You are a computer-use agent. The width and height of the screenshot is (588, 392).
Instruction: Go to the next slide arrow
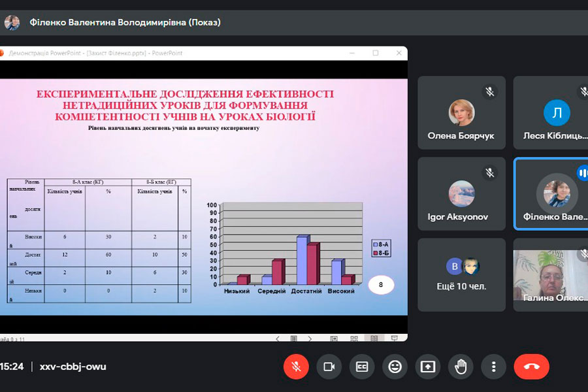click(x=310, y=338)
